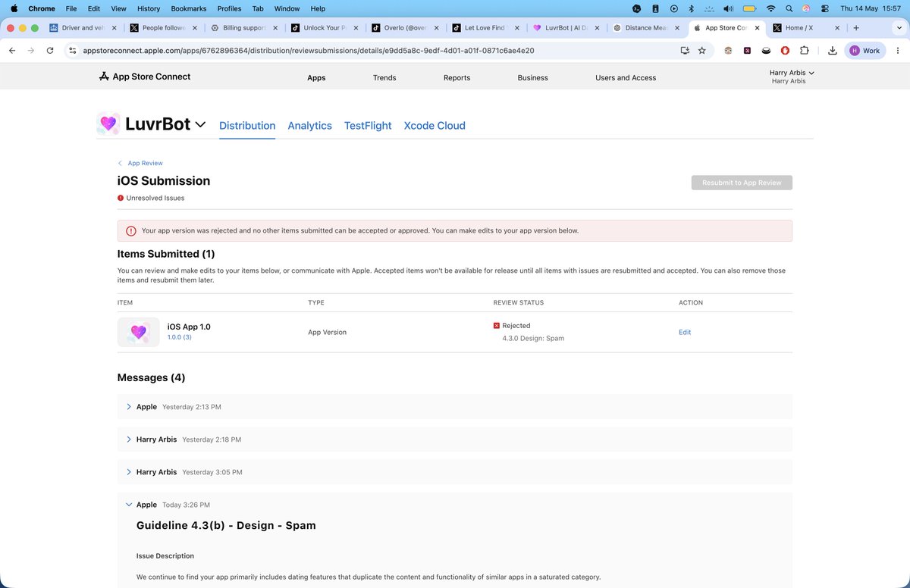Click the iOS App 1.0 thumbnail icon
Image resolution: width=910 pixels, height=588 pixels.
pyautogui.click(x=138, y=332)
